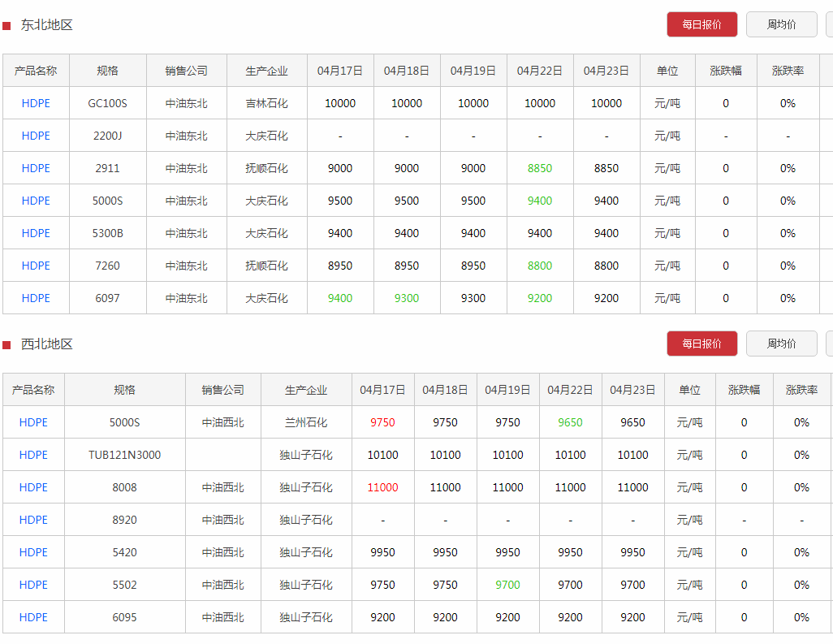Screen dimensions: 833x644
Task: Open HDPE link in 2200J row
Action: [x=36, y=136]
